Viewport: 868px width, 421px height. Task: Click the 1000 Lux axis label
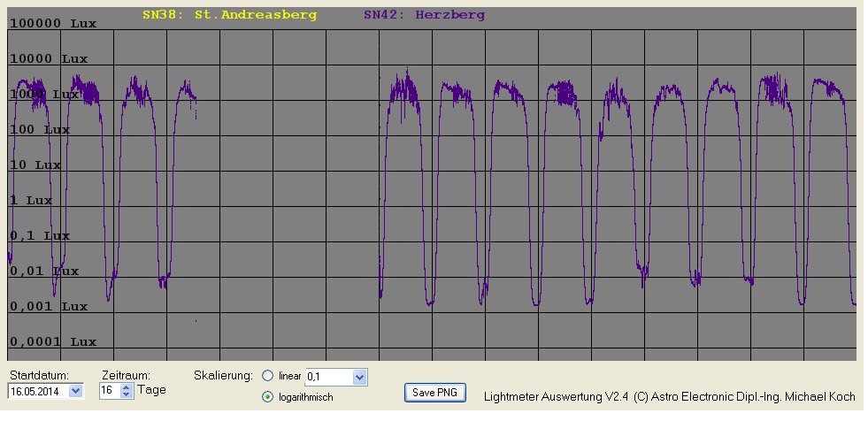click(x=44, y=95)
